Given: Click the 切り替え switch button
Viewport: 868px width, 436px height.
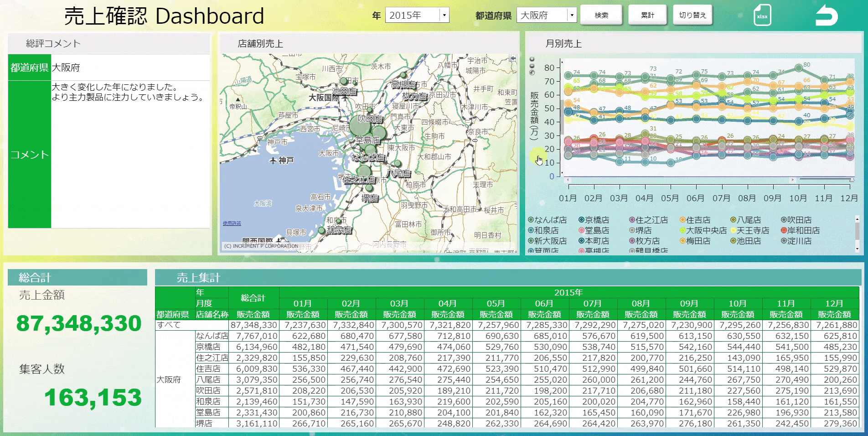Looking at the screenshot, I should 692,15.
